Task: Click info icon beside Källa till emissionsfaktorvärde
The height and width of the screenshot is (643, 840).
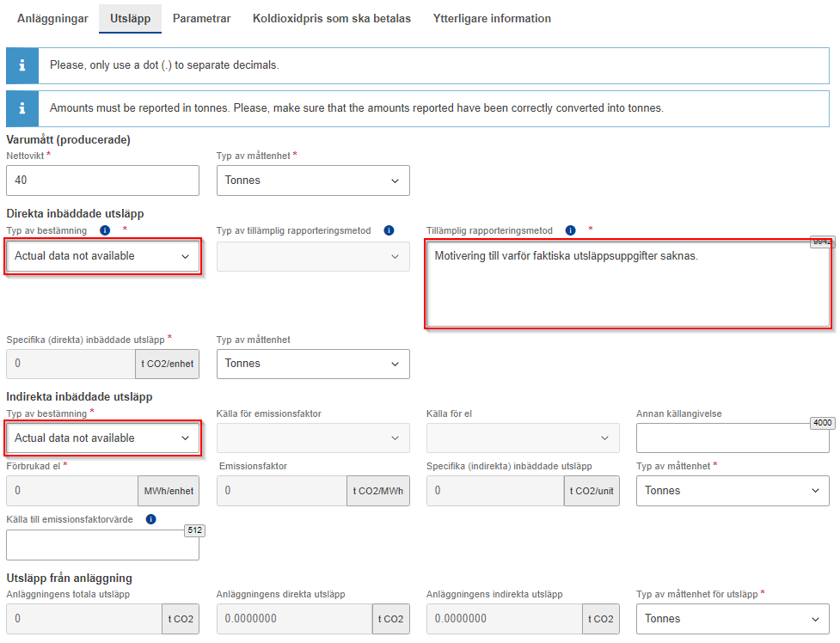Action: pyautogui.click(x=151, y=519)
